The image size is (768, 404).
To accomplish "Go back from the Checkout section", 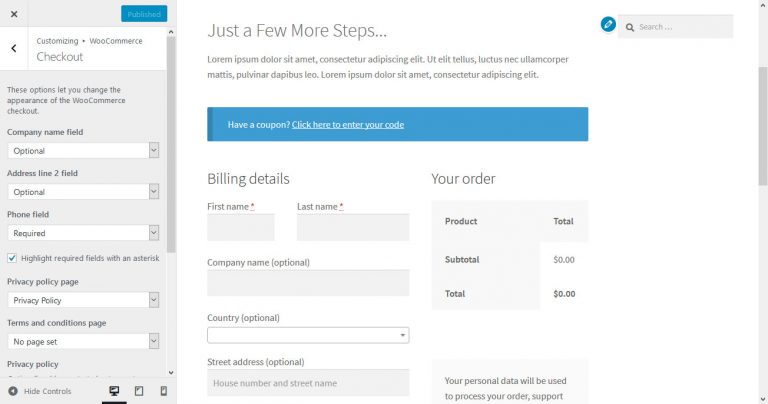I will pyautogui.click(x=13, y=48).
